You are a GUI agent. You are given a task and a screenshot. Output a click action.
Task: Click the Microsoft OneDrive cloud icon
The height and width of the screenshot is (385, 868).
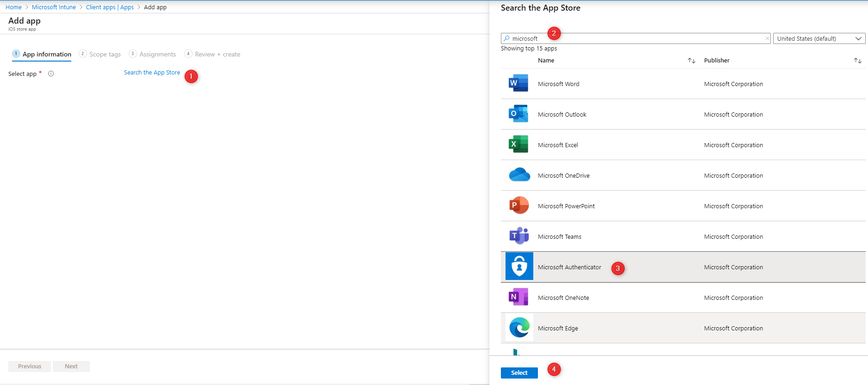point(519,175)
